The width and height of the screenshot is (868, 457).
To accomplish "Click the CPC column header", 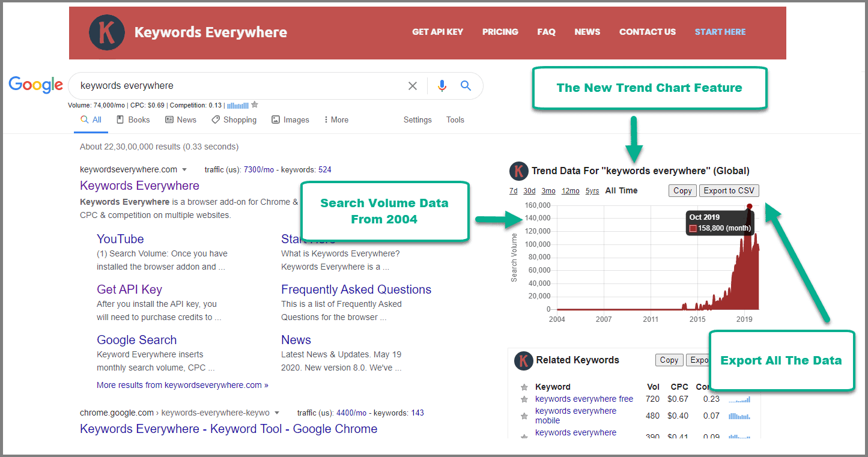I will click(x=679, y=387).
